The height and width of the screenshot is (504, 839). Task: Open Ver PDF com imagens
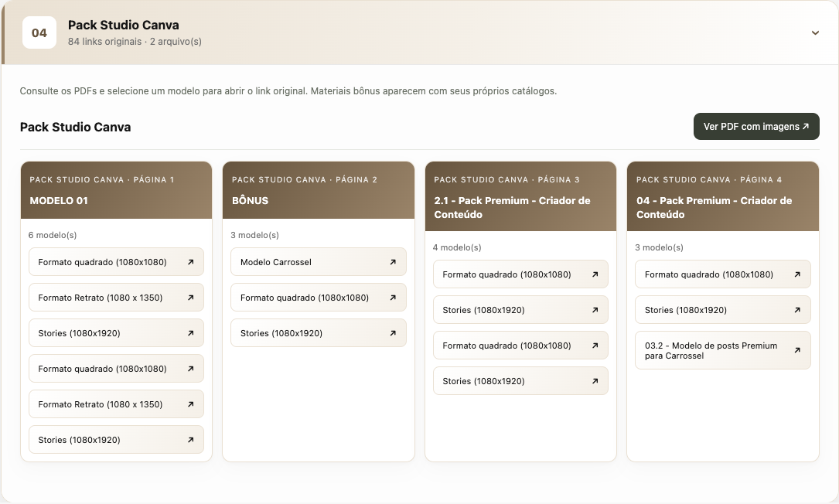point(756,126)
